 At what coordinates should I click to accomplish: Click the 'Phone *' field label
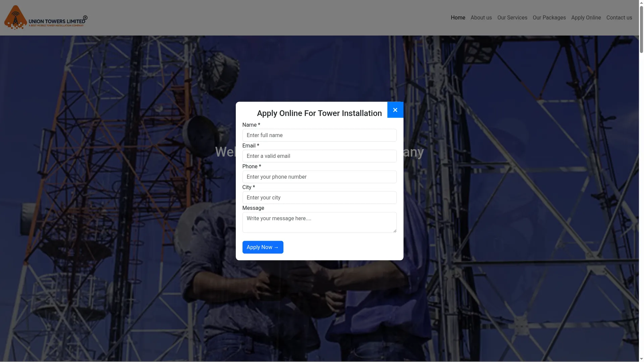252,167
